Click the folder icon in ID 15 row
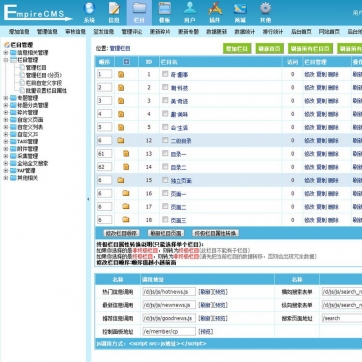The height and width of the screenshot is (362, 362). pos(121,180)
